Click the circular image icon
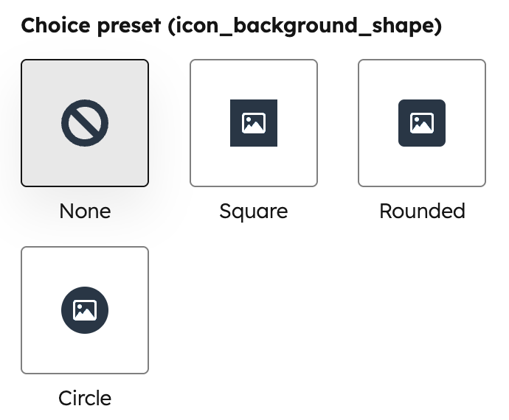This screenshot has width=509, height=420. [x=85, y=310]
